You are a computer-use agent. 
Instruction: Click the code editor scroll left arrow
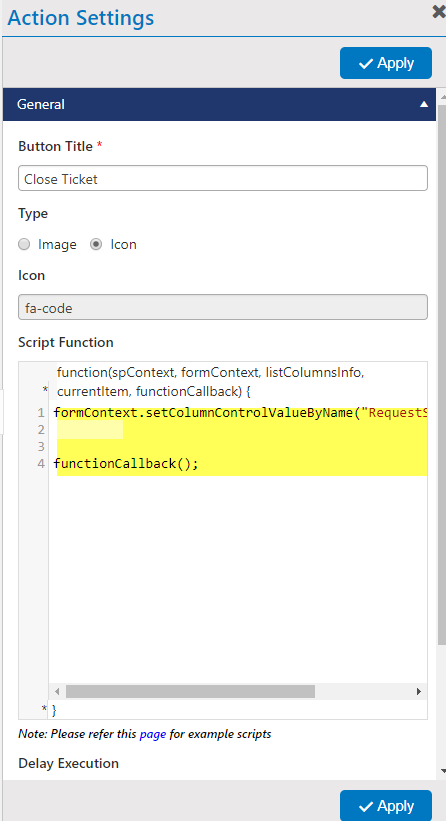[57, 691]
